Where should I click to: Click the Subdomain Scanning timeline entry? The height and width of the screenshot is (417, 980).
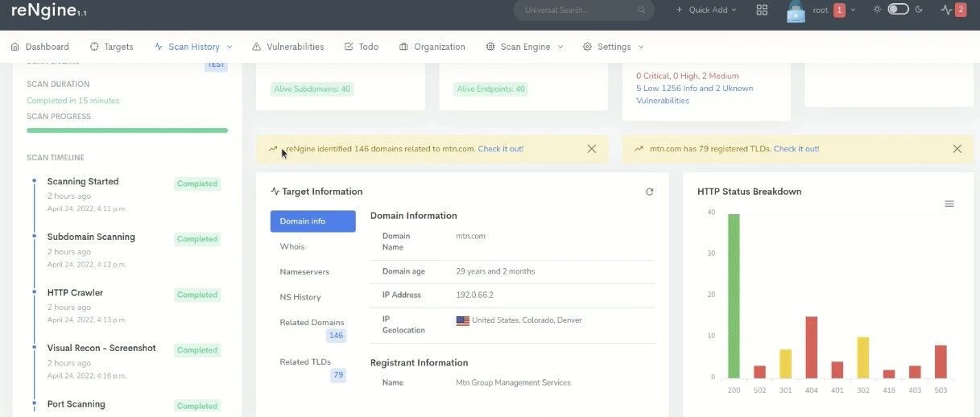[x=91, y=237]
